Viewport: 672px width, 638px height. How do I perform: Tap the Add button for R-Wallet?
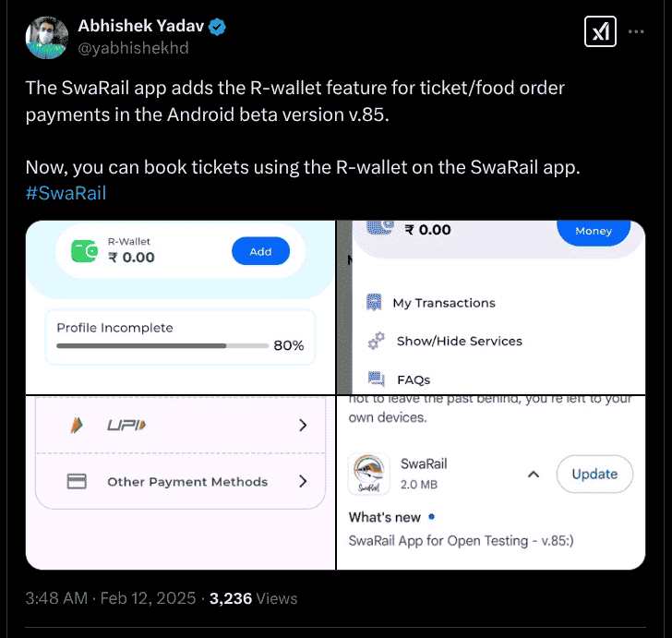point(260,251)
